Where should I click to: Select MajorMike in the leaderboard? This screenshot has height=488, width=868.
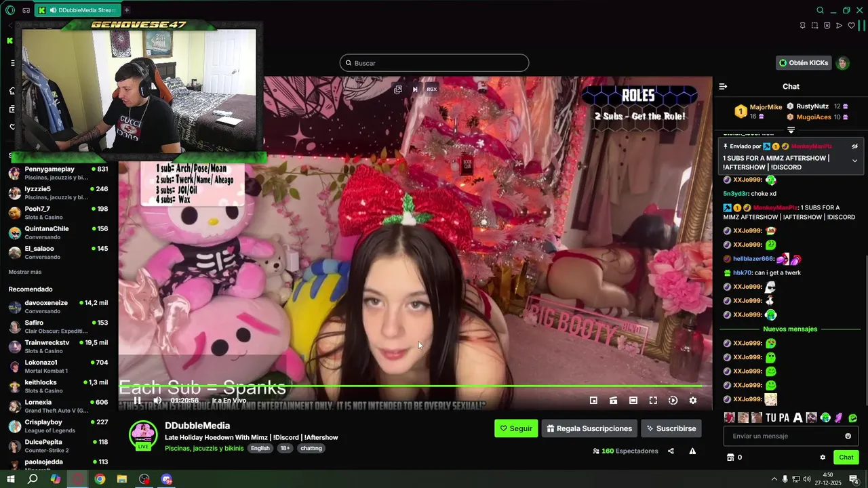coord(766,107)
